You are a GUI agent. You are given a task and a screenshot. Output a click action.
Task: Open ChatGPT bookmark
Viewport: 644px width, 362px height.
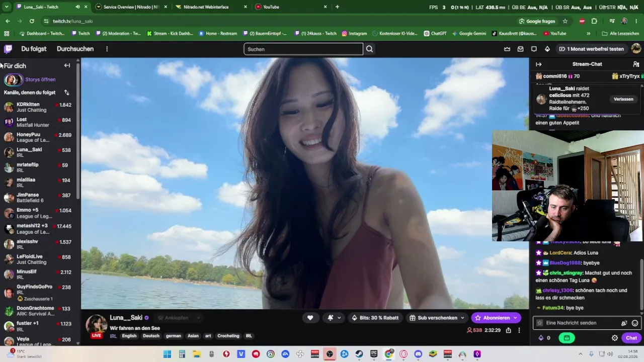click(435, 34)
